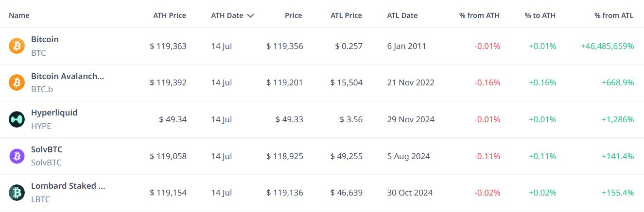Click the Lombard Staked LBTC icon
This screenshot has width=644, height=212.
17,193
